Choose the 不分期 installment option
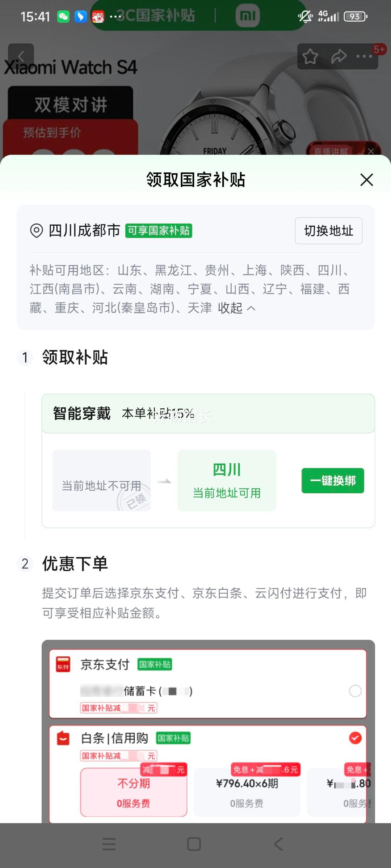This screenshot has height=868, width=391. [x=134, y=792]
